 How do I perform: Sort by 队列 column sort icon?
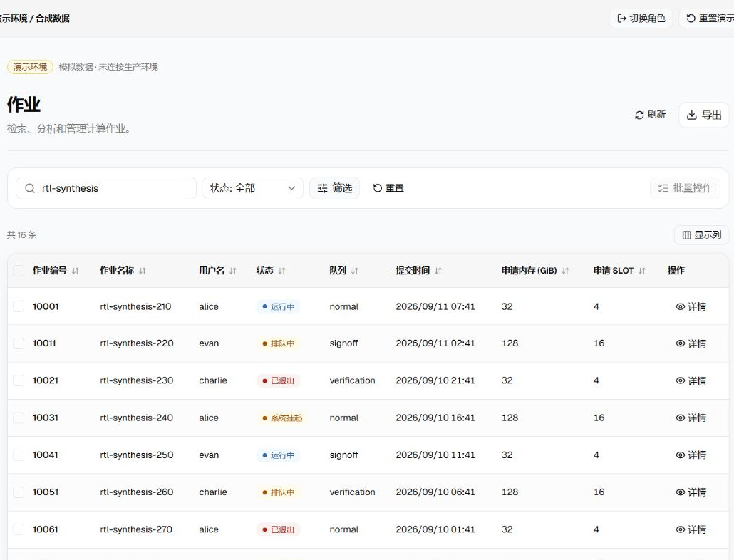pyautogui.click(x=354, y=271)
